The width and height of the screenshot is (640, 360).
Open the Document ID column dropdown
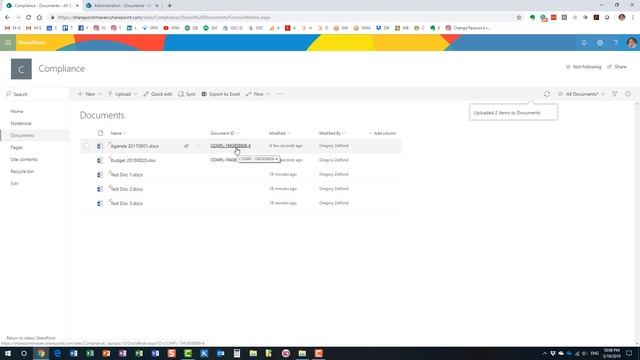point(225,133)
